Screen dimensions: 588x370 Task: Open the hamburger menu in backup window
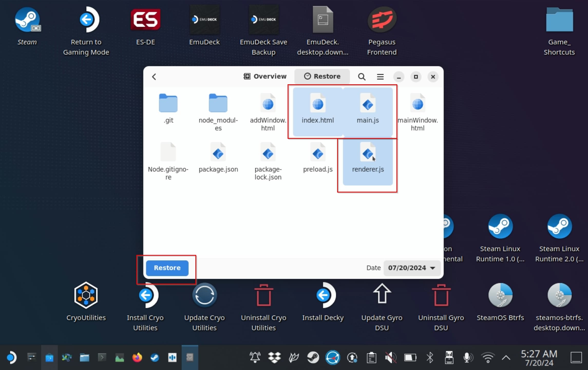pyautogui.click(x=380, y=77)
